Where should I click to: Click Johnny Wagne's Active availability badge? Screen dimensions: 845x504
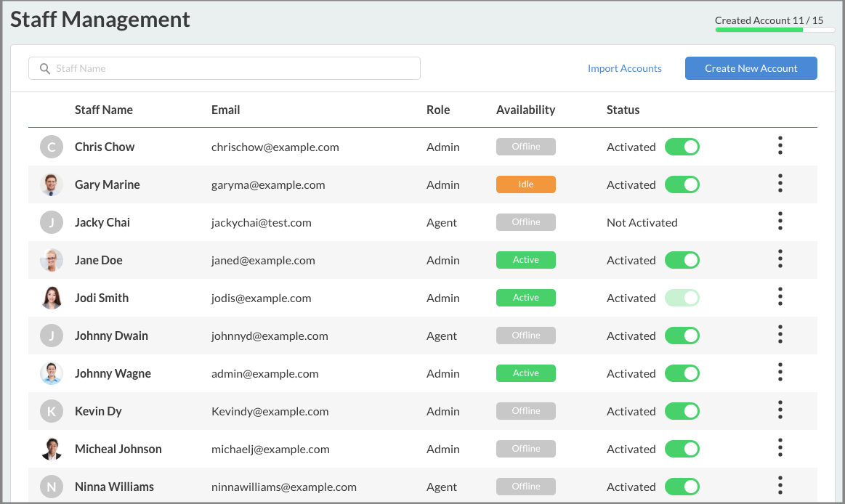click(526, 373)
